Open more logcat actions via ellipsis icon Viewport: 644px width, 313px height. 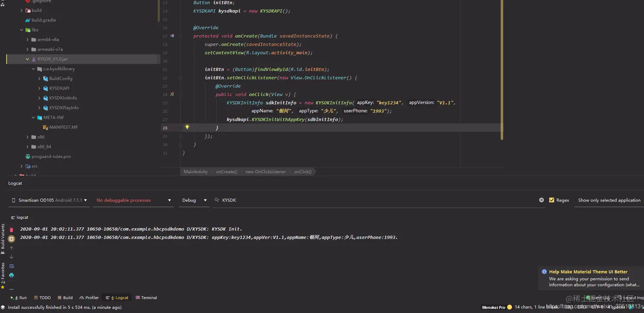tap(11, 289)
